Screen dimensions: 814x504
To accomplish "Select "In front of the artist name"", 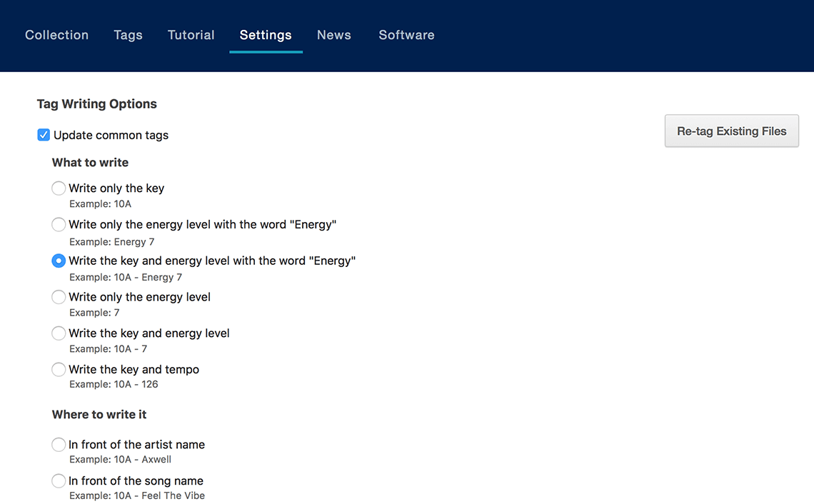I will pos(59,445).
